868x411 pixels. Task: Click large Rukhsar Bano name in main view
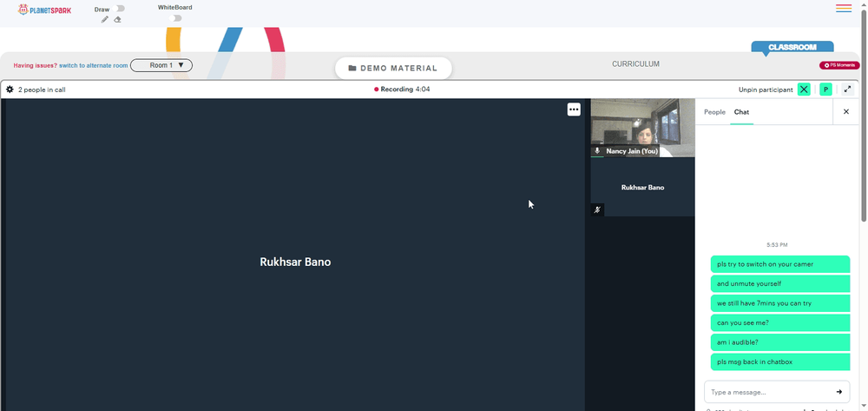295,262
